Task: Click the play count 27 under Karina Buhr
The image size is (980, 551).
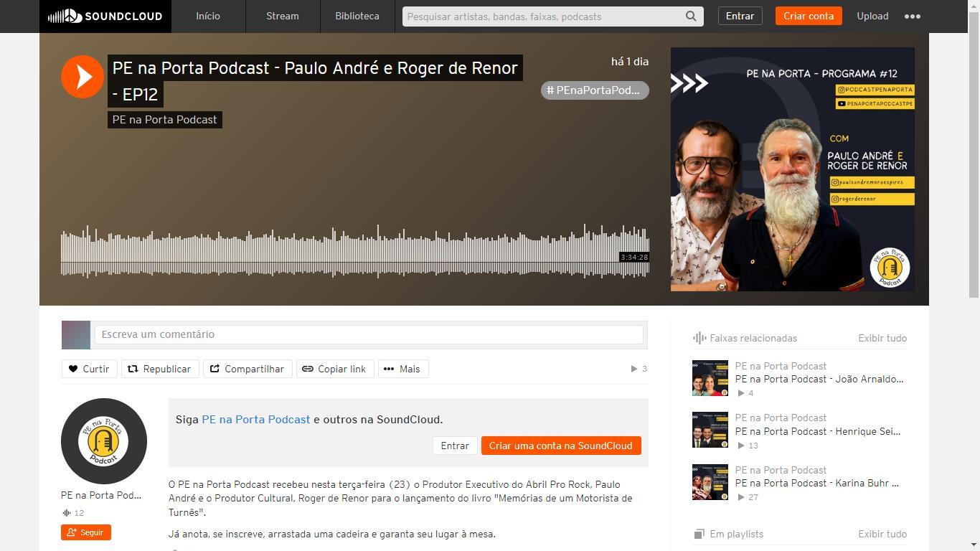Action: 748,497
